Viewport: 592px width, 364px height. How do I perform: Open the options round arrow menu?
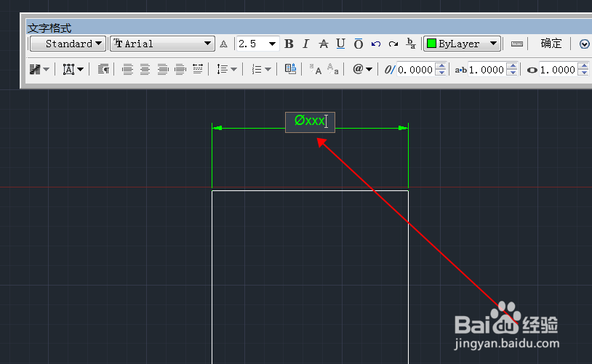pos(585,44)
